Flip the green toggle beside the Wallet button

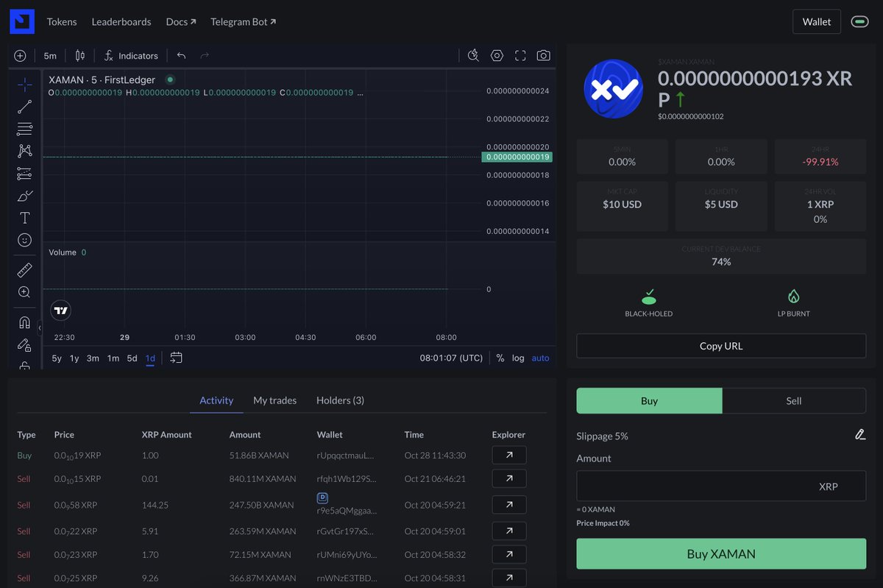tap(859, 21)
